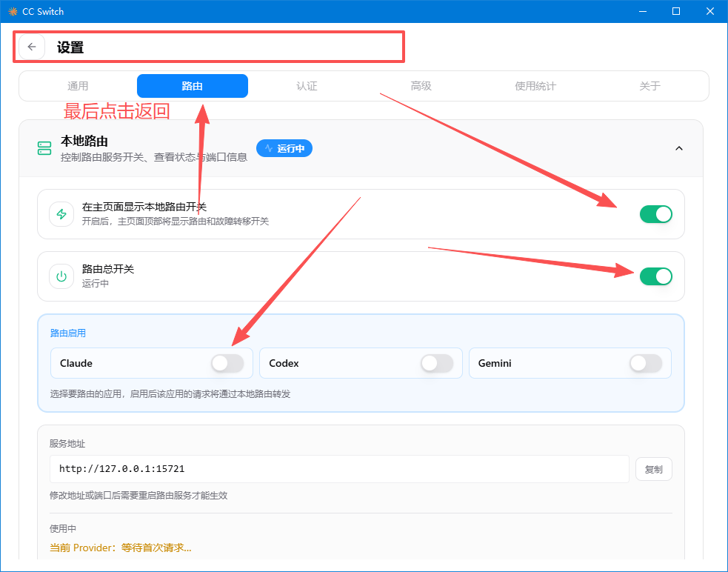The height and width of the screenshot is (572, 728).
Task: Open the 认证 tab
Action: click(307, 86)
